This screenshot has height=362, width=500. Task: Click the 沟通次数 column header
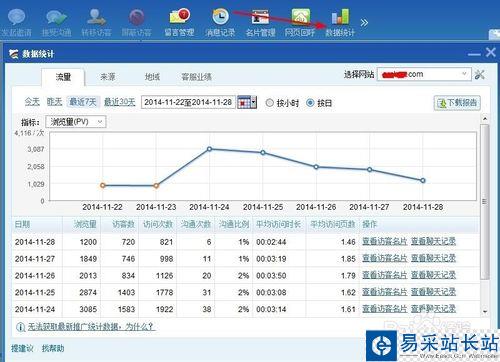pos(196,224)
